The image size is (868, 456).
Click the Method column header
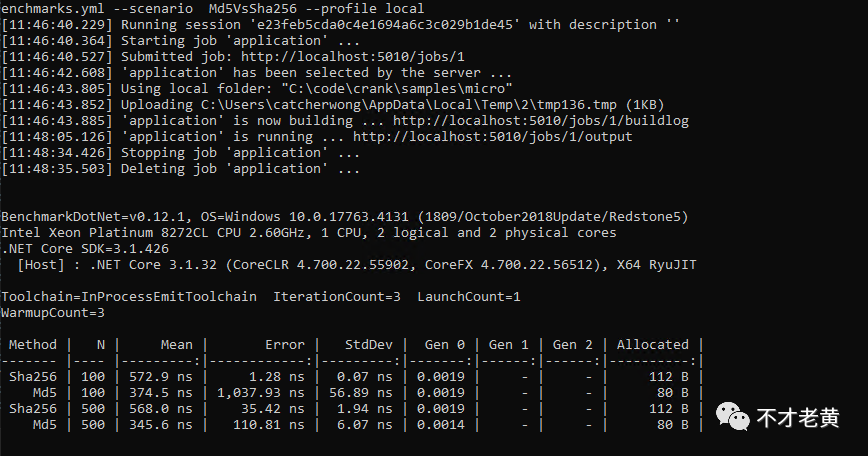[33, 344]
